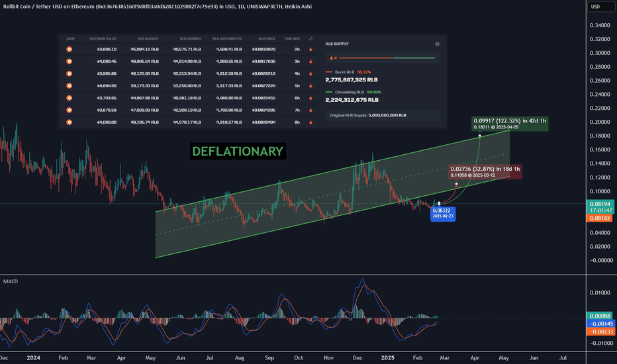Click the flame icon in the 5h row
The height and width of the screenshot is (364, 617).
tap(311, 86)
